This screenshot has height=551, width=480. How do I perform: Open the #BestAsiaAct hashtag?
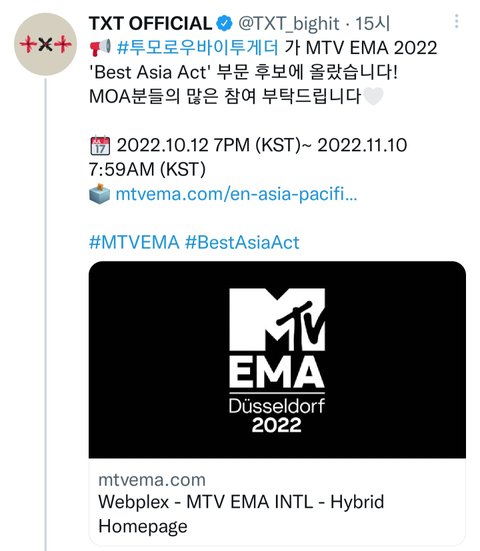click(x=242, y=242)
